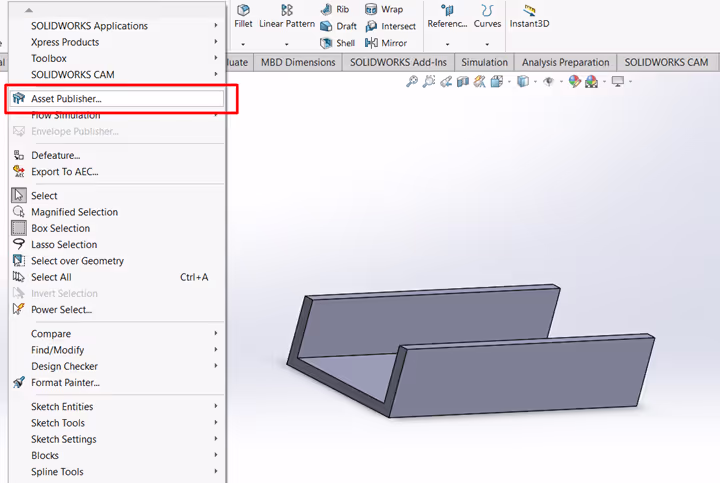Click the Reference Geometry icon

[x=447, y=10]
